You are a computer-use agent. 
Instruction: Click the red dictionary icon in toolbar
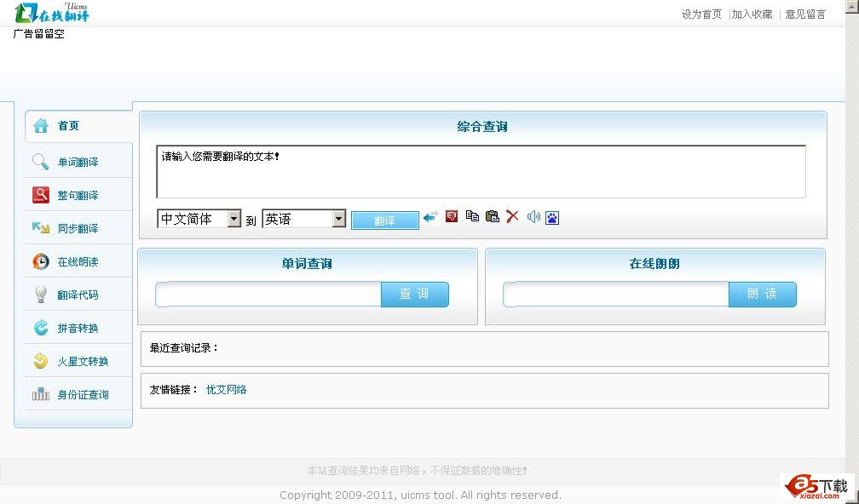click(452, 217)
